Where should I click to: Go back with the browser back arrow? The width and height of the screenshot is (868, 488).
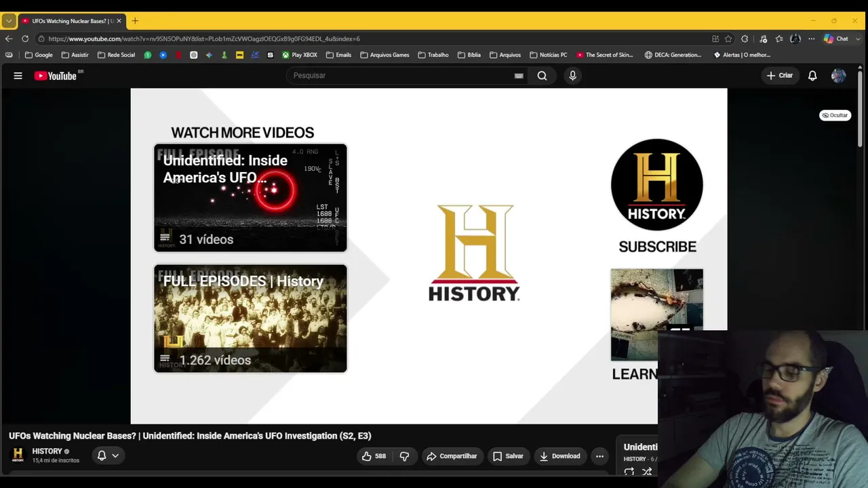(9, 39)
